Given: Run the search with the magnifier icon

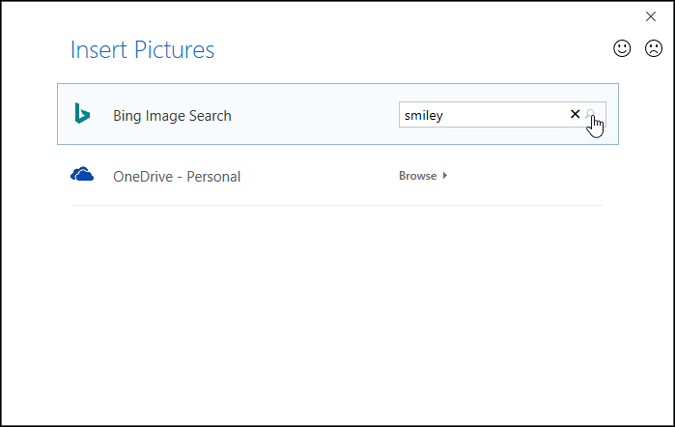Looking at the screenshot, I should (591, 114).
